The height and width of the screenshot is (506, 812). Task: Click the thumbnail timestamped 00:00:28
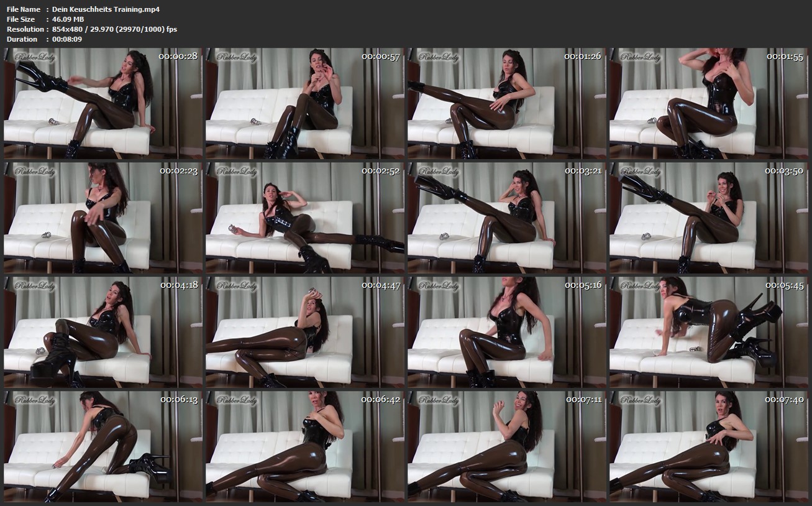pyautogui.click(x=103, y=103)
